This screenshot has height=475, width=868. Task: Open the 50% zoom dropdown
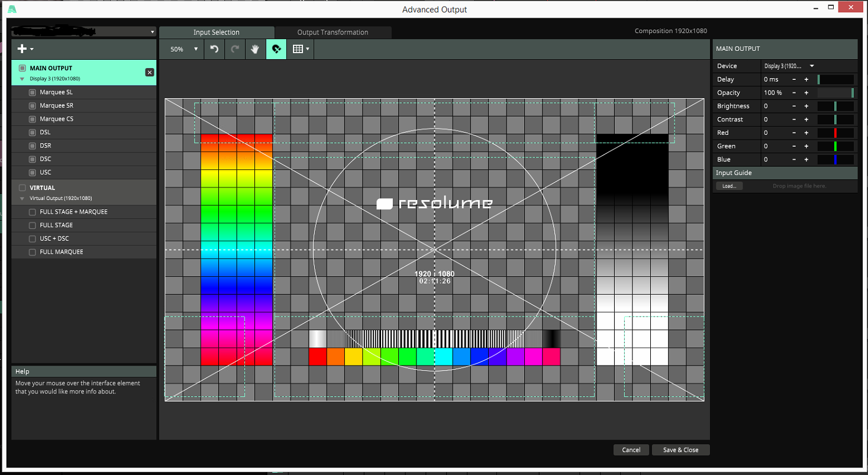(x=183, y=49)
